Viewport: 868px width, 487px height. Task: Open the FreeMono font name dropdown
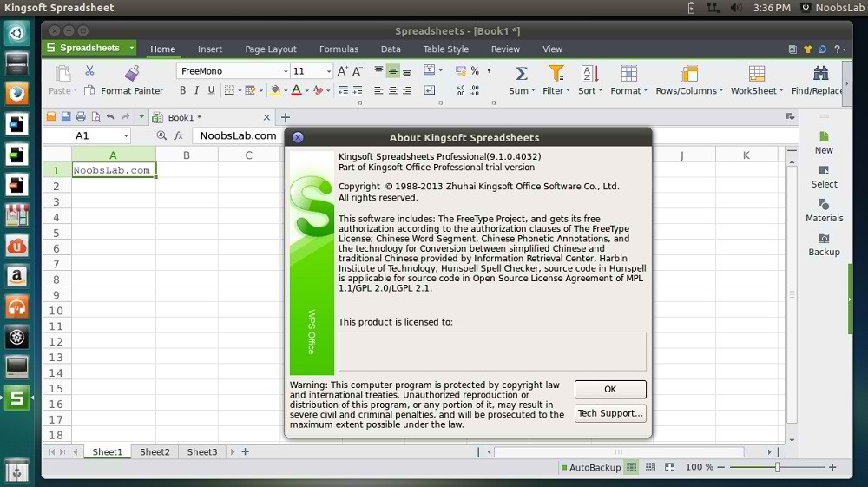point(286,71)
